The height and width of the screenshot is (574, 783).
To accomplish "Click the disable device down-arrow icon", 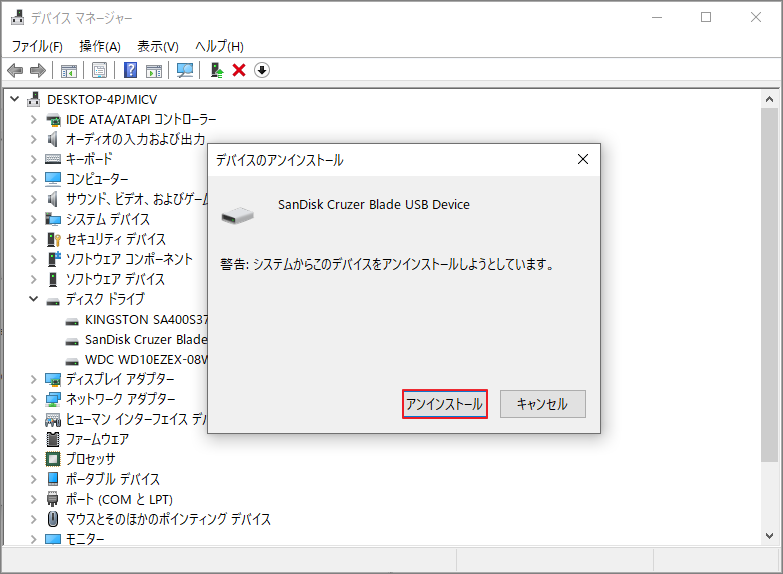I will point(262,70).
